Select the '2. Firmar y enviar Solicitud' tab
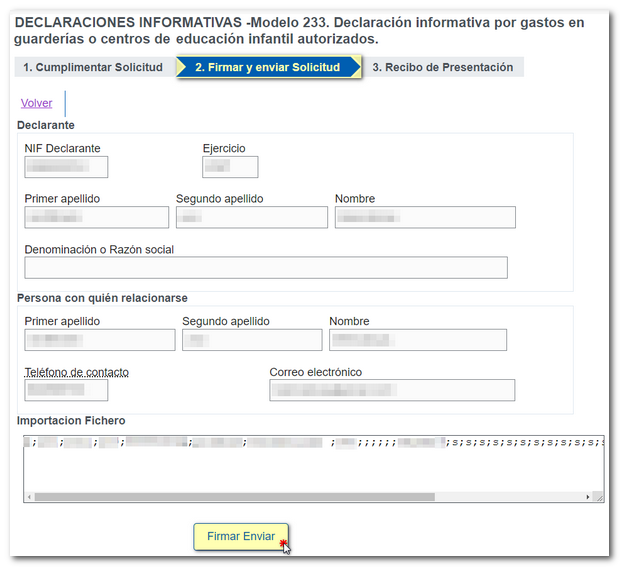The image size is (620, 567). [x=266, y=67]
